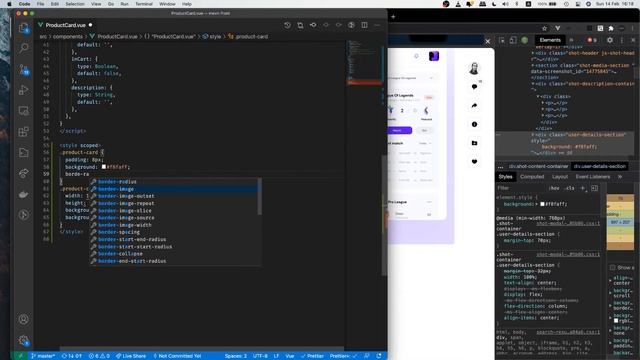Click the errors and warnings counter in status bar
The height and width of the screenshot is (360, 640).
99,356
